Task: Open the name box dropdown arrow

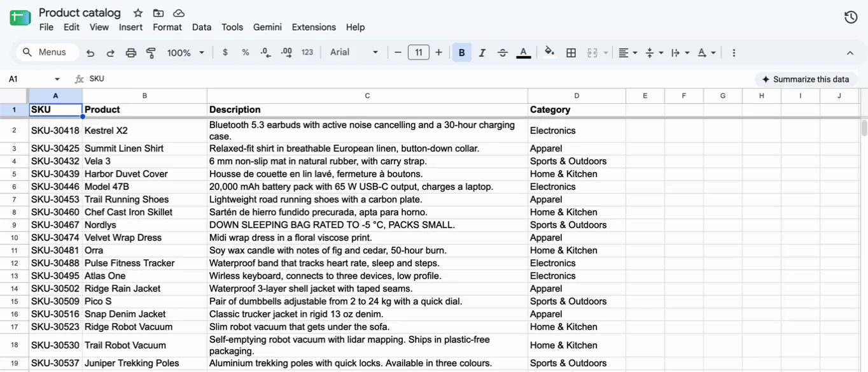Action: click(57, 79)
